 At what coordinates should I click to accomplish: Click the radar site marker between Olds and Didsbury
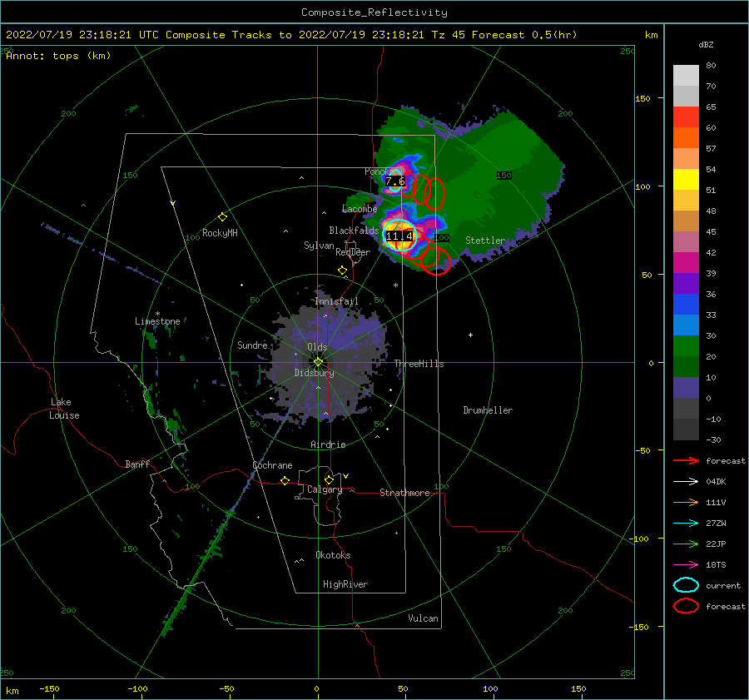318,362
